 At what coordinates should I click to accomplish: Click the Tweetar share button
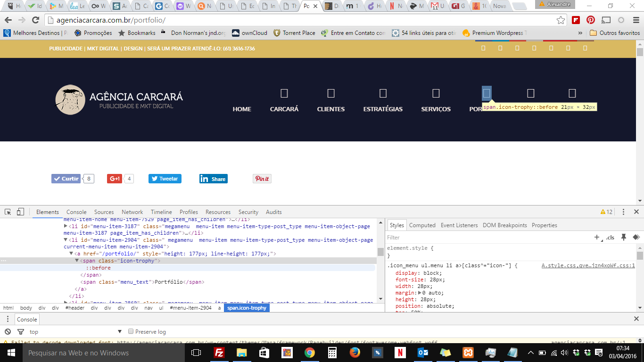tap(165, 179)
